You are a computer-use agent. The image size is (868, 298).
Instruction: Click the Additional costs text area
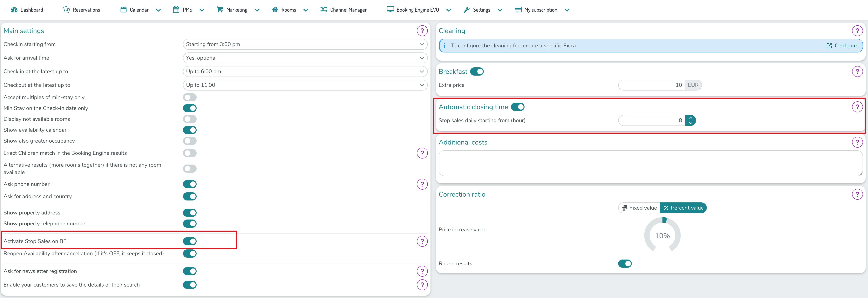(x=650, y=163)
